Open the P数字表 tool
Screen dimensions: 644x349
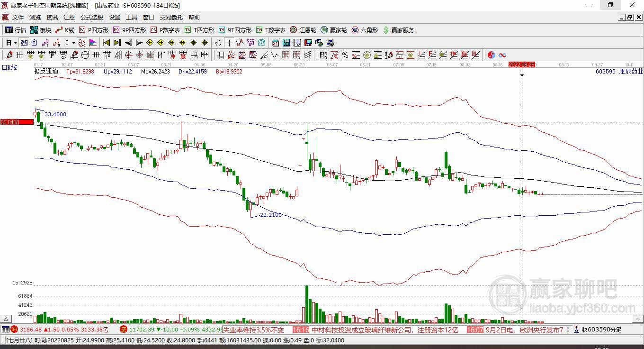[165, 30]
